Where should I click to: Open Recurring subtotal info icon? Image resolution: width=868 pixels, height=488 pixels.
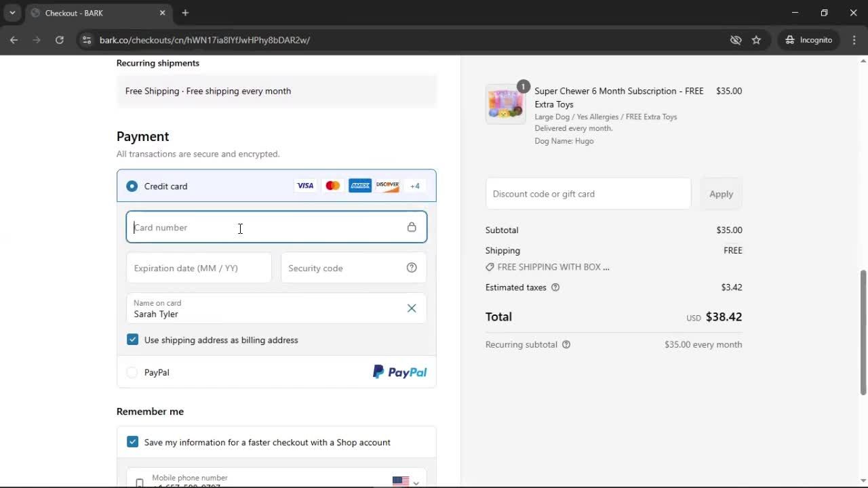(x=566, y=344)
